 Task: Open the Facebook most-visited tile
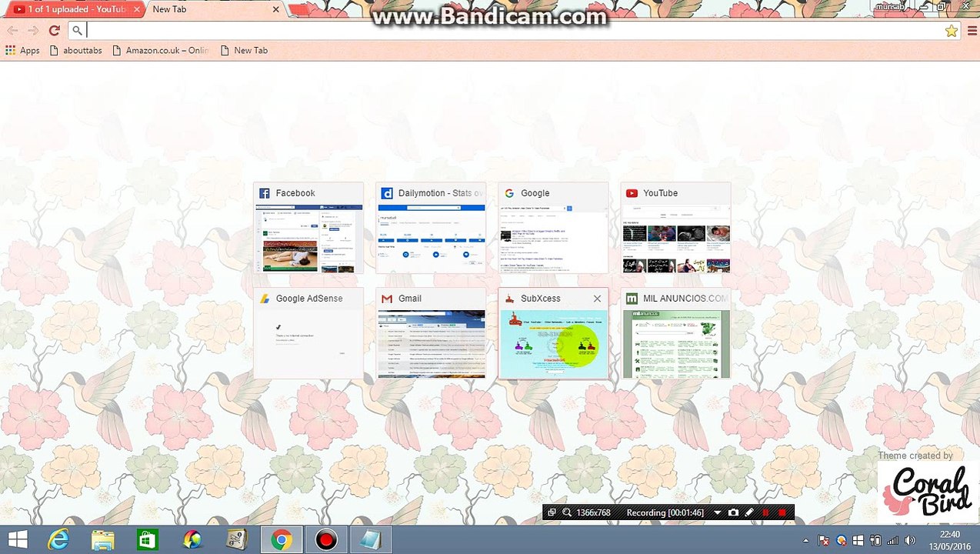click(x=308, y=229)
